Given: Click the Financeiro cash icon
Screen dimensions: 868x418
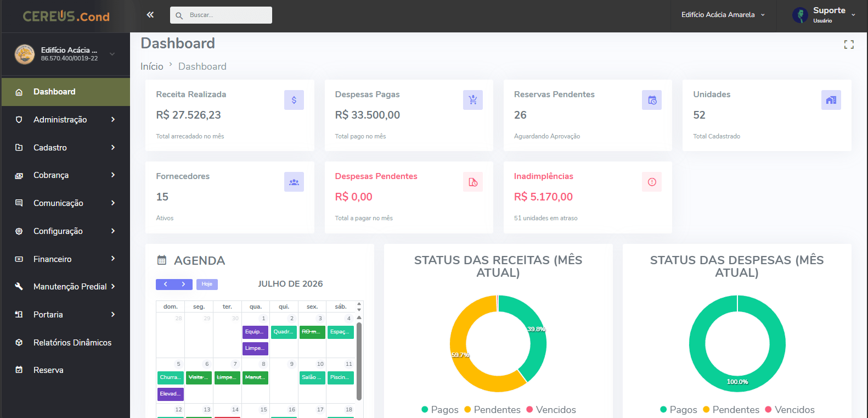Looking at the screenshot, I should click(x=19, y=259).
